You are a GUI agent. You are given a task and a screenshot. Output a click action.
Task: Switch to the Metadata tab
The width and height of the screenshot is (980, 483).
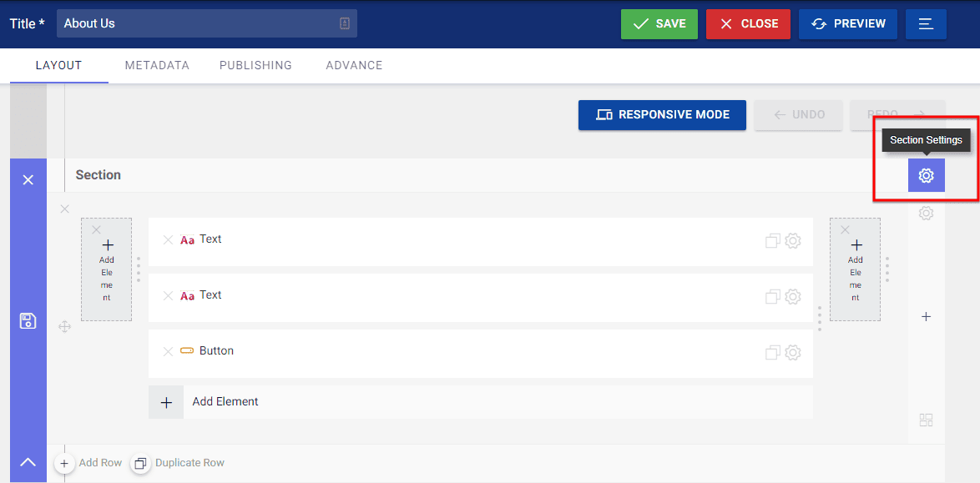(x=157, y=65)
